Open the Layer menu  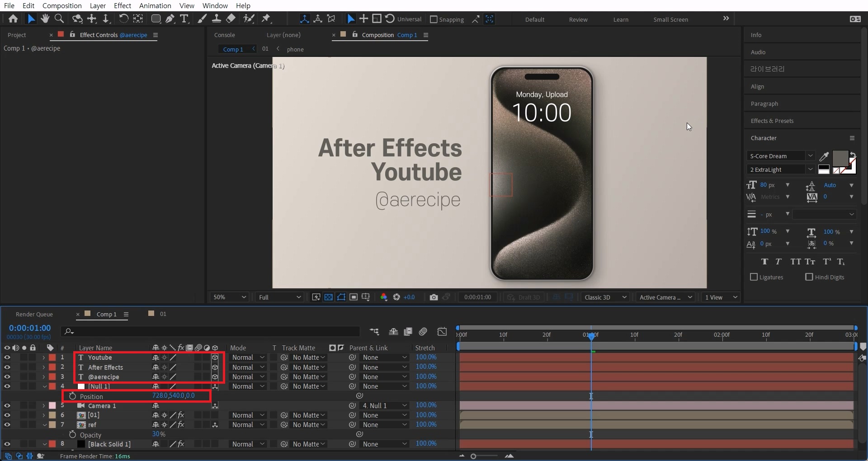pyautogui.click(x=98, y=5)
